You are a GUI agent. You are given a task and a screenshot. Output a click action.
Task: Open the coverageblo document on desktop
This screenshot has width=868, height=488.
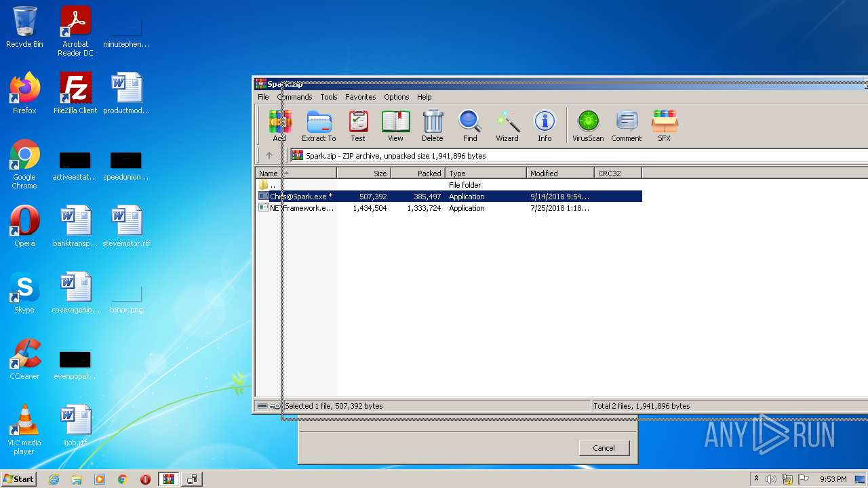click(75, 293)
